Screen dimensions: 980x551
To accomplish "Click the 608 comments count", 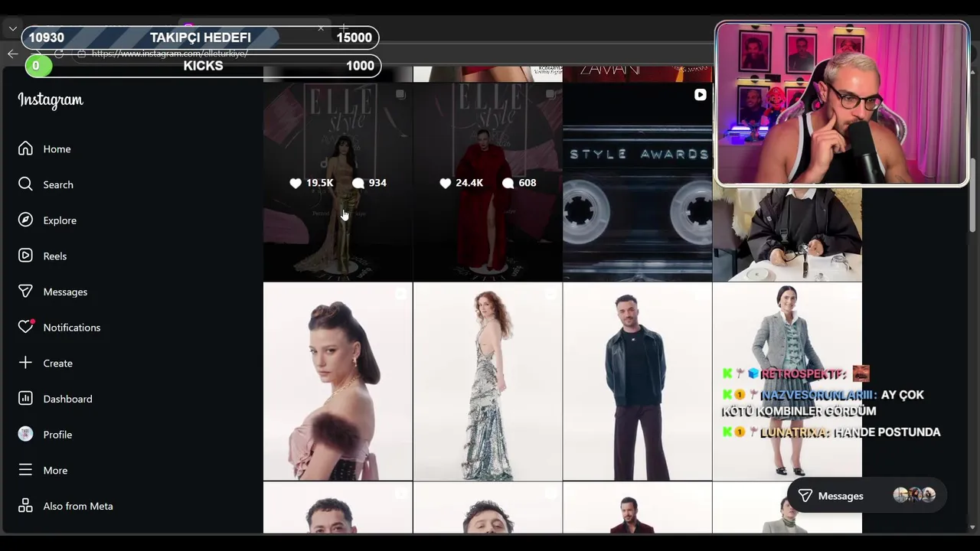I will tap(519, 183).
